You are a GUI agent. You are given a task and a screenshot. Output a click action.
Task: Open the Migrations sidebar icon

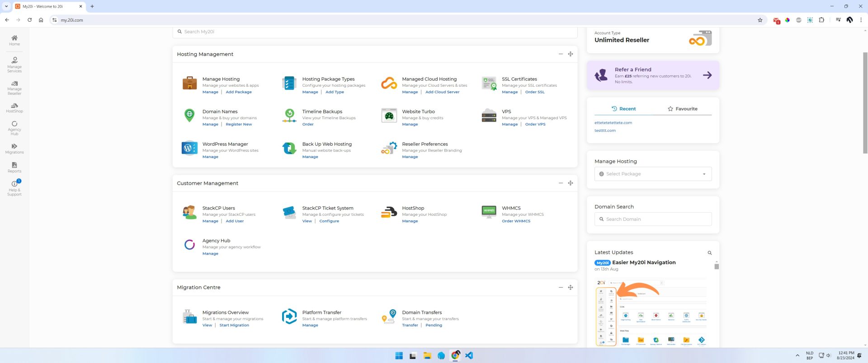14,149
